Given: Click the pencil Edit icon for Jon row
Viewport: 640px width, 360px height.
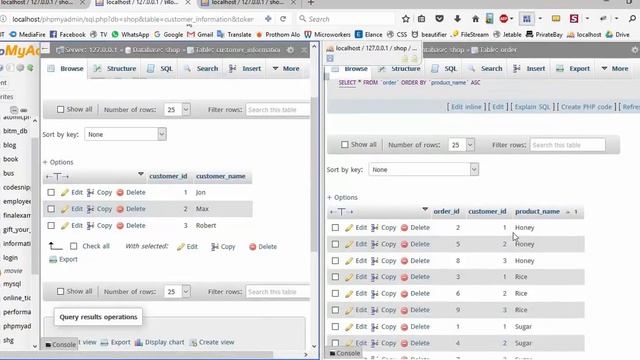Looking at the screenshot, I should coord(64,192).
